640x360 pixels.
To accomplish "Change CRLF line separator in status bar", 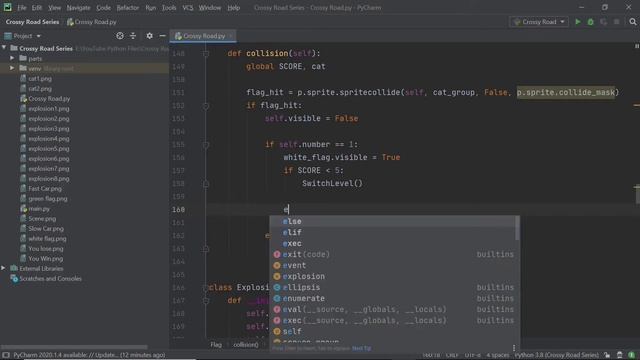I will click(x=452, y=355).
